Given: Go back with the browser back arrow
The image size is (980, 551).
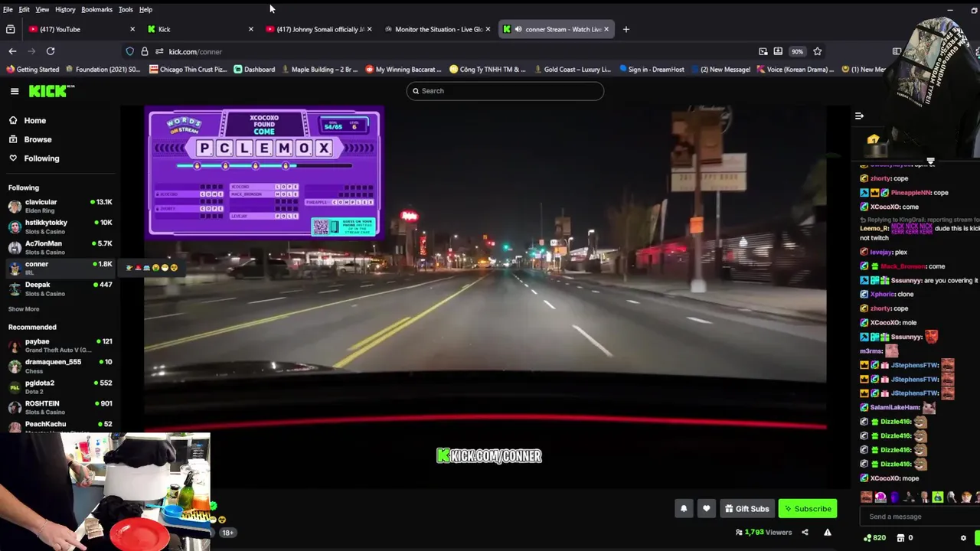Looking at the screenshot, I should [12, 51].
